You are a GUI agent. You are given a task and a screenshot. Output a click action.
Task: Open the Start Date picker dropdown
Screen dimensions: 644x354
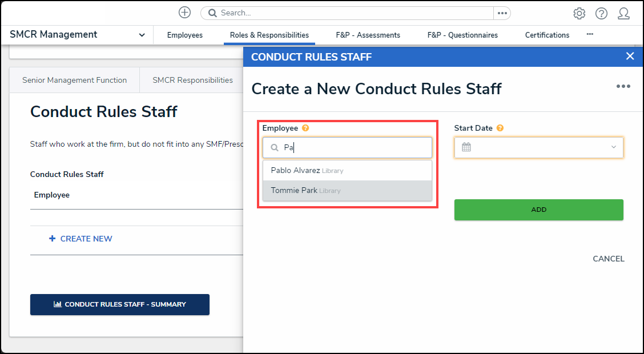coord(614,147)
